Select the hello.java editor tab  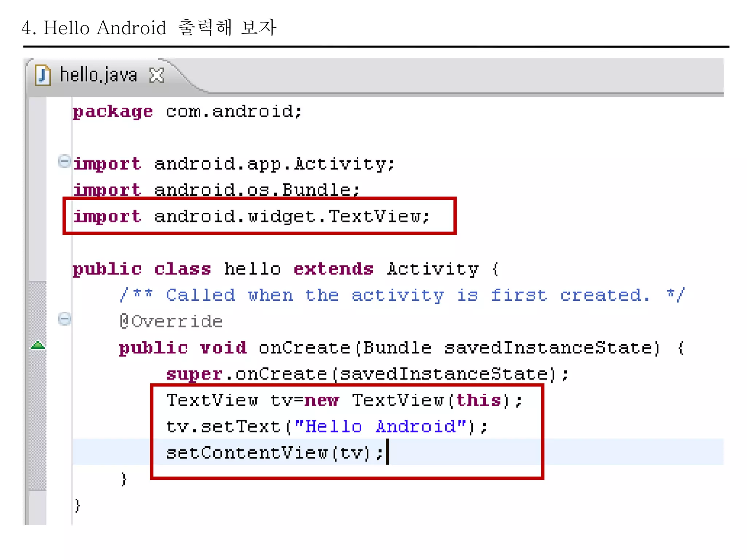tap(98, 75)
